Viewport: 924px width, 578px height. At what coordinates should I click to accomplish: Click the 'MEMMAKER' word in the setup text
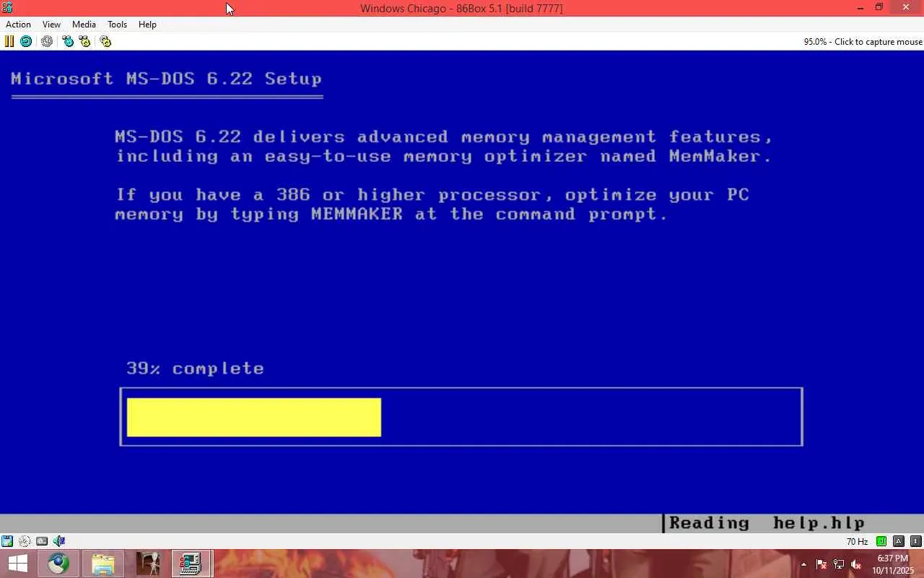point(357,215)
